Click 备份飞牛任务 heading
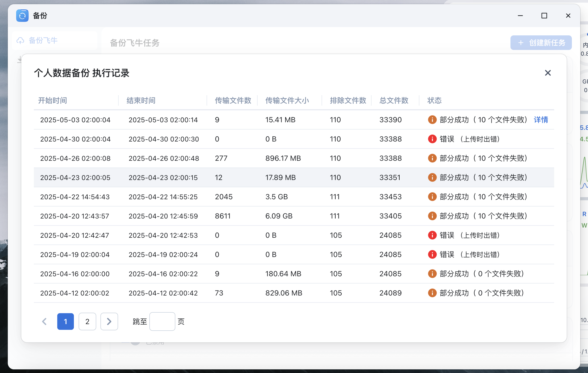 coord(135,43)
